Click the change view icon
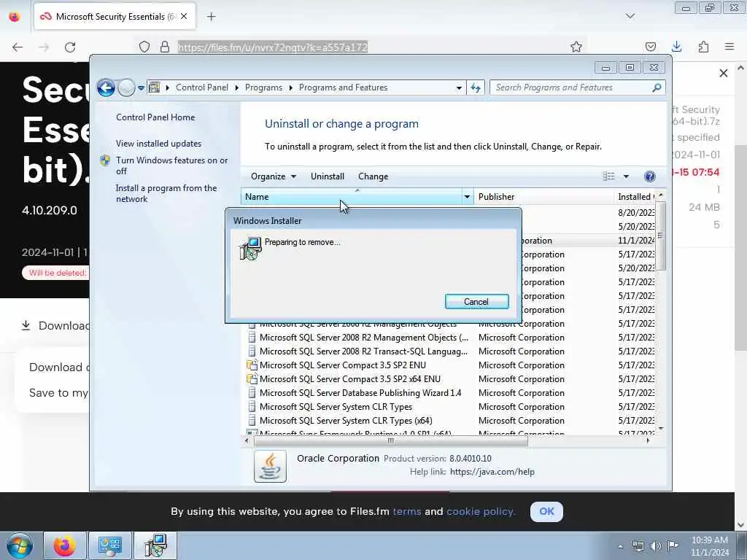 tap(608, 176)
